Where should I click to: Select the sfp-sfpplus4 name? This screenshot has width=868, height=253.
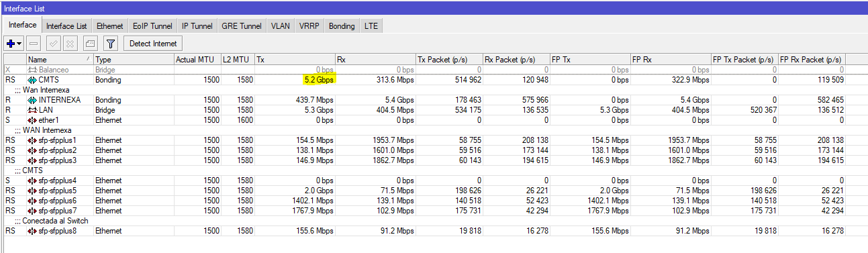(x=58, y=181)
